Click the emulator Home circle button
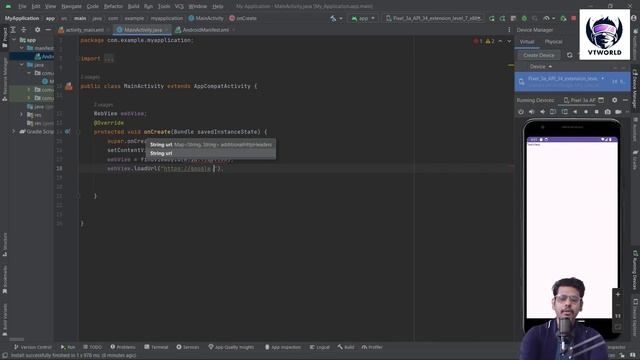This screenshot has height=360, width=640. click(x=586, y=111)
